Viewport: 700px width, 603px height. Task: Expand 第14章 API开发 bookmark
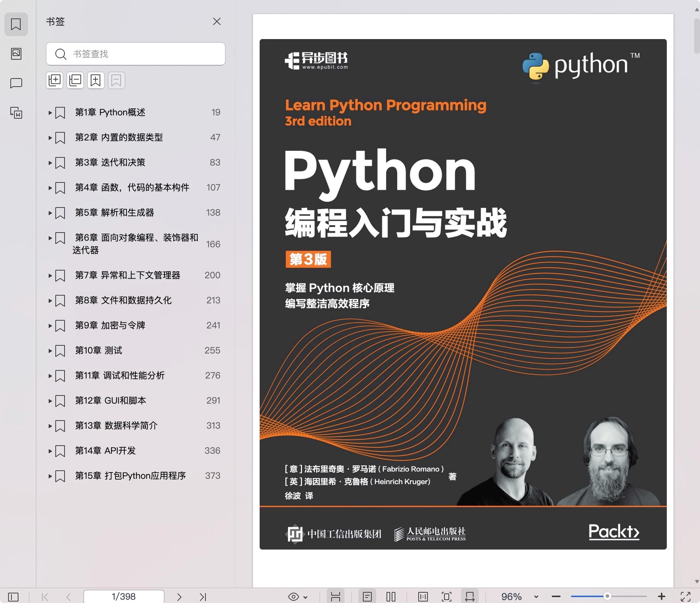point(50,451)
